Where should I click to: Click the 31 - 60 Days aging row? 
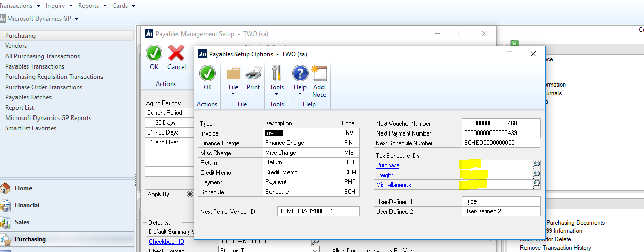click(170, 132)
